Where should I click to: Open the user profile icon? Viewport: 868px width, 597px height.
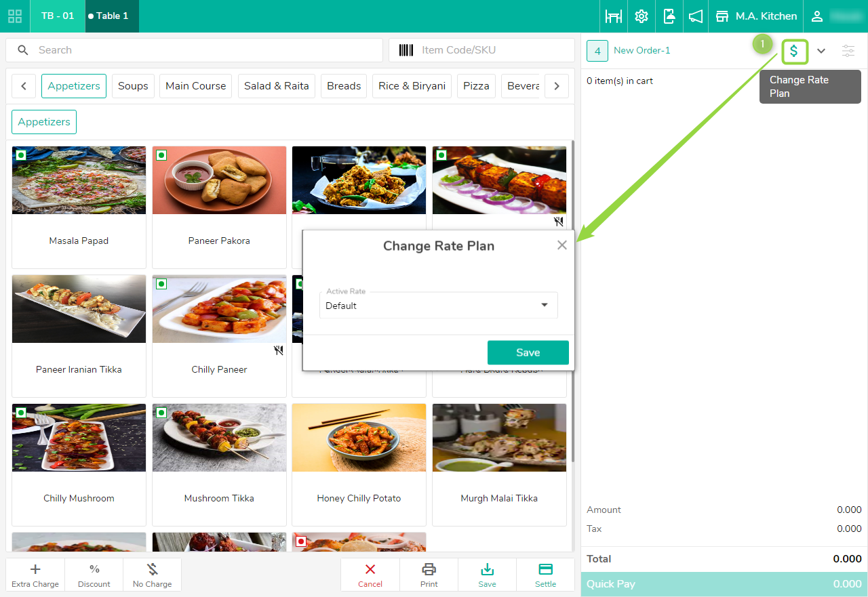[x=818, y=16]
